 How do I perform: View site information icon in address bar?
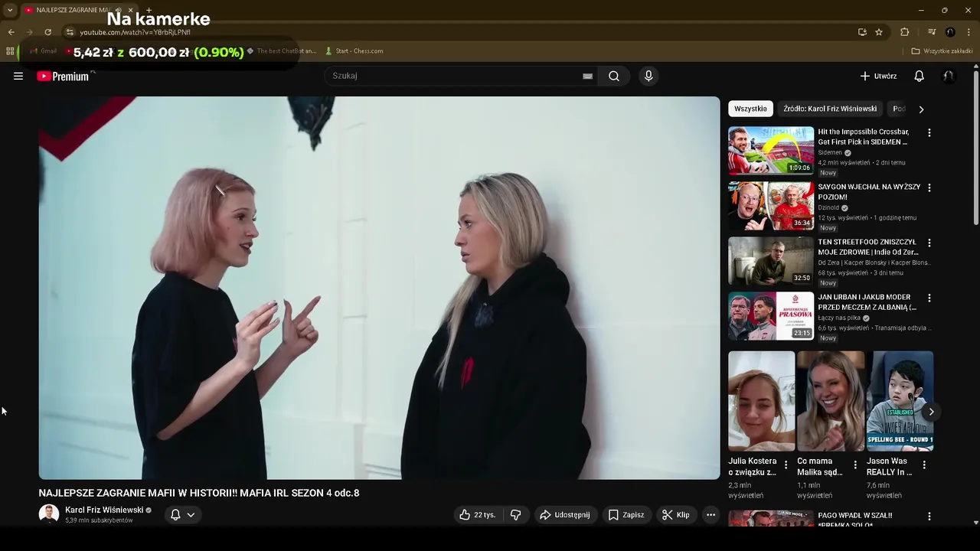point(70,32)
